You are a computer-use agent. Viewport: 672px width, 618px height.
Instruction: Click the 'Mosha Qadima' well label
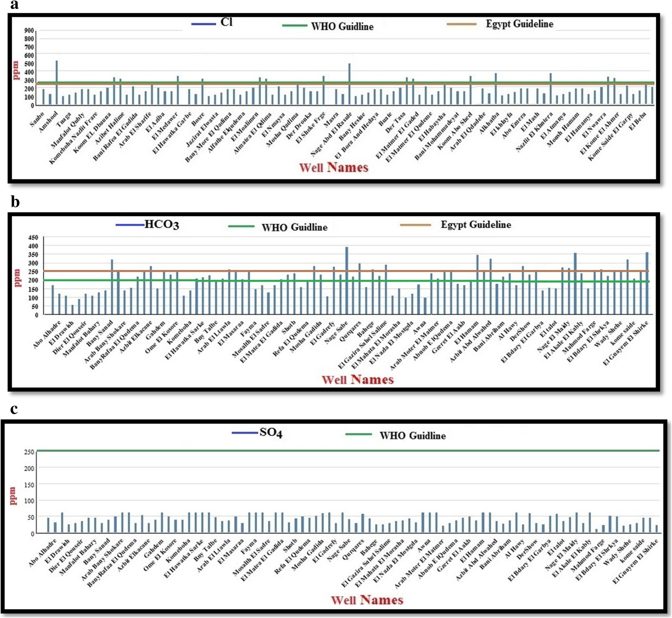coord(283,129)
